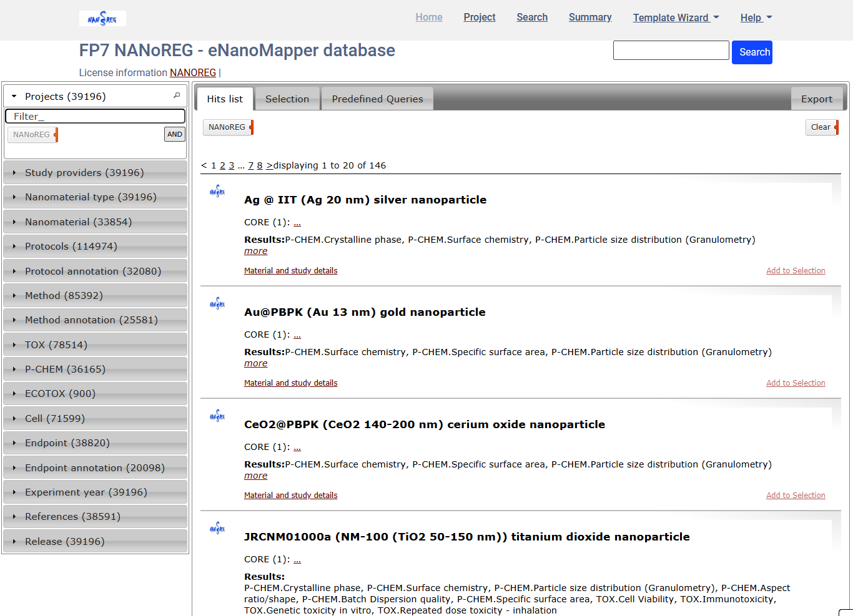The width and height of the screenshot is (853, 616).
Task: Click the magnifier icon in Projects panel
Action: click(177, 96)
